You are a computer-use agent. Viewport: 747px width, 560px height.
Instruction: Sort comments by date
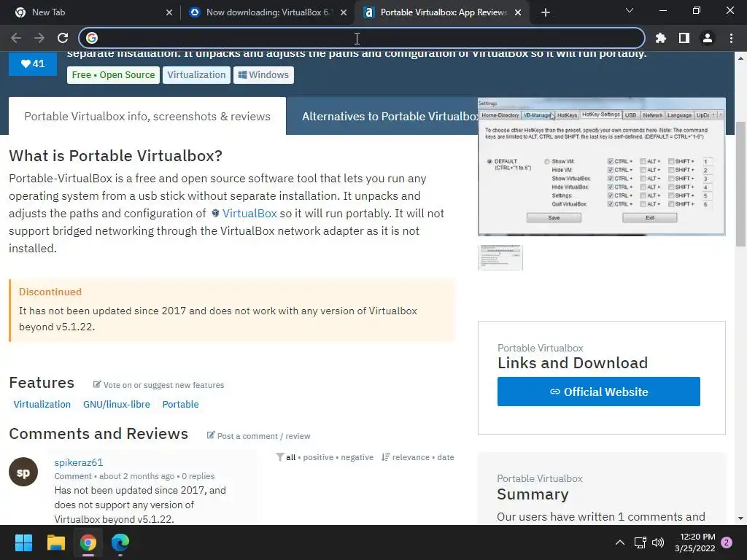pyautogui.click(x=446, y=457)
